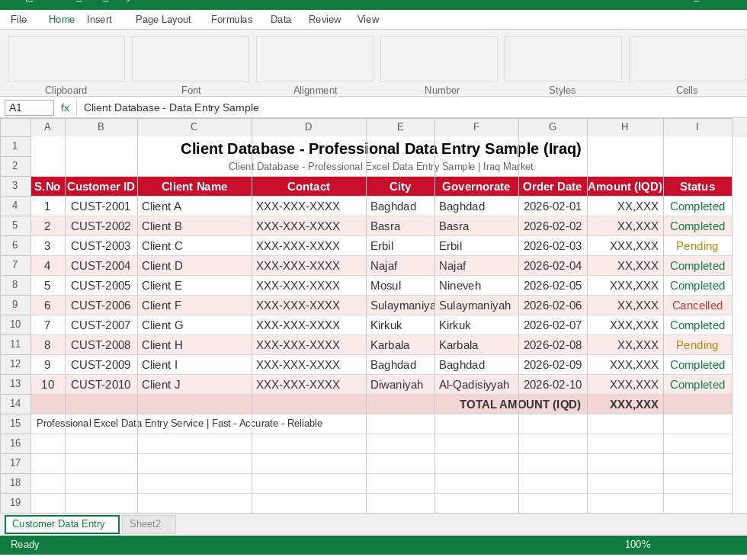This screenshot has height=560, width=747.
Task: Select Pending status for Client H
Action: 697,344
